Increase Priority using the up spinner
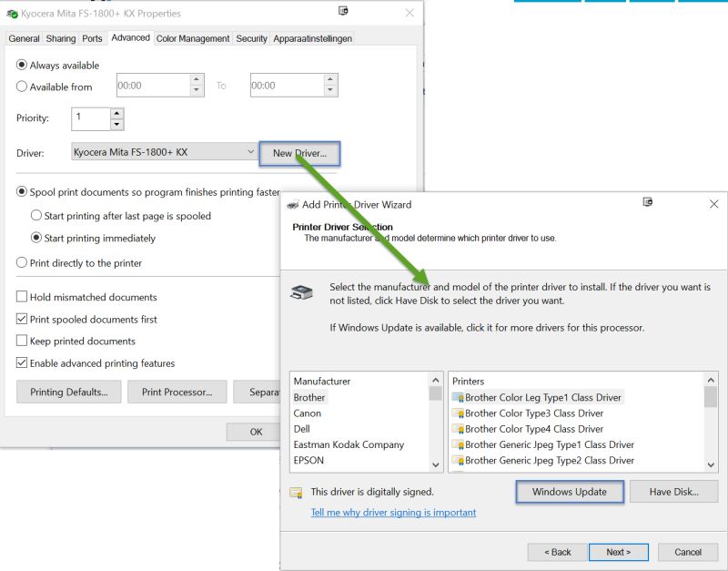Viewport: 728px width, 571px height. coord(116,114)
